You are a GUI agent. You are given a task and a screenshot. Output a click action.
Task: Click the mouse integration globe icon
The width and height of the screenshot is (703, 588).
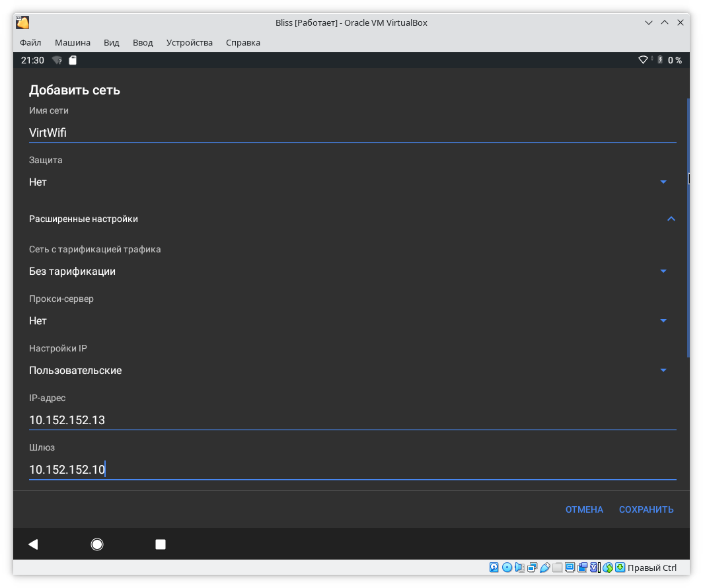(607, 568)
